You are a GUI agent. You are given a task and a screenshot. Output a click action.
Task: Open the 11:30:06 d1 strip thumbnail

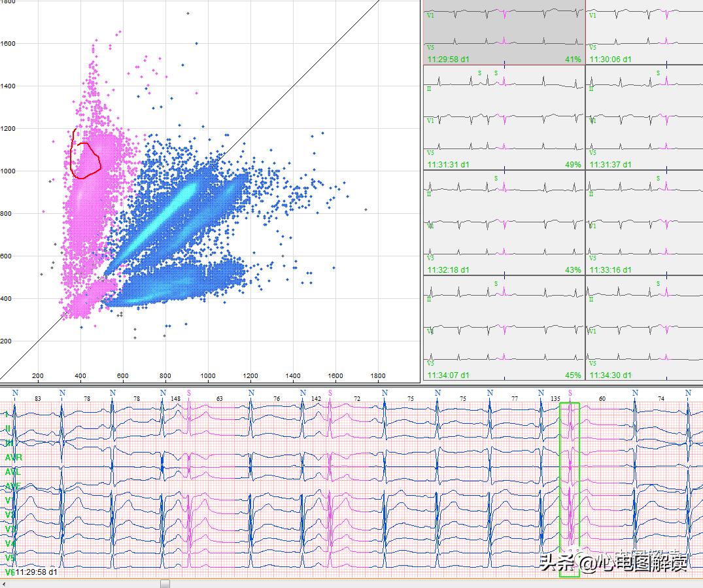pyautogui.click(x=644, y=33)
